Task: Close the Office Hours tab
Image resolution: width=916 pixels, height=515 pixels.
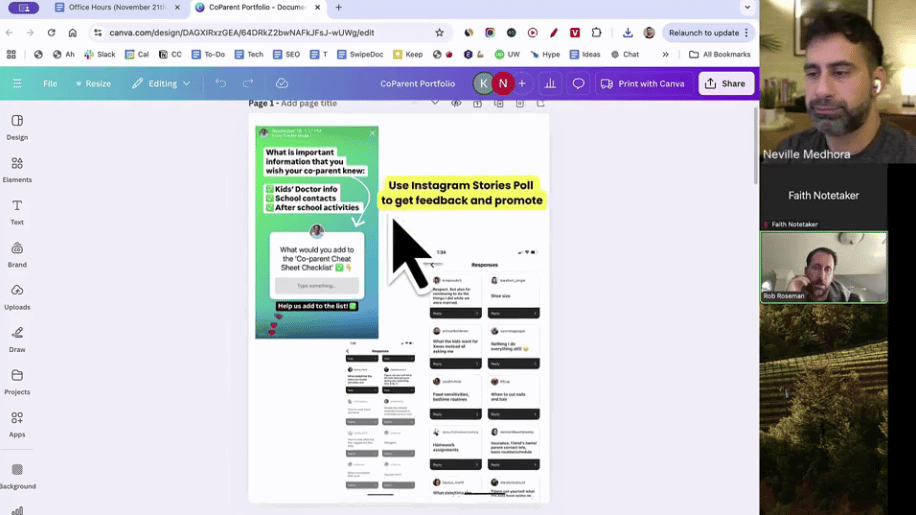Action: click(x=177, y=8)
